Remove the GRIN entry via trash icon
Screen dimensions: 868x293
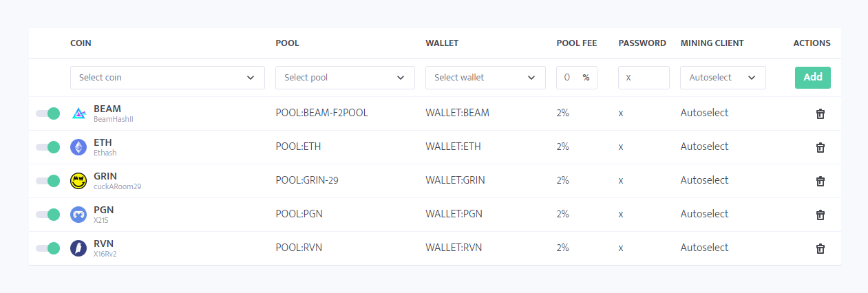click(820, 181)
